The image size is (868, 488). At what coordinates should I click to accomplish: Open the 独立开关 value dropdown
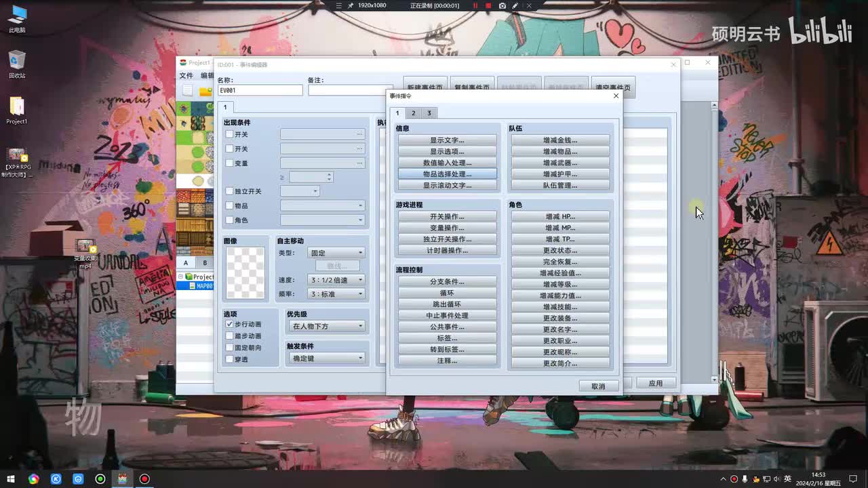click(300, 191)
